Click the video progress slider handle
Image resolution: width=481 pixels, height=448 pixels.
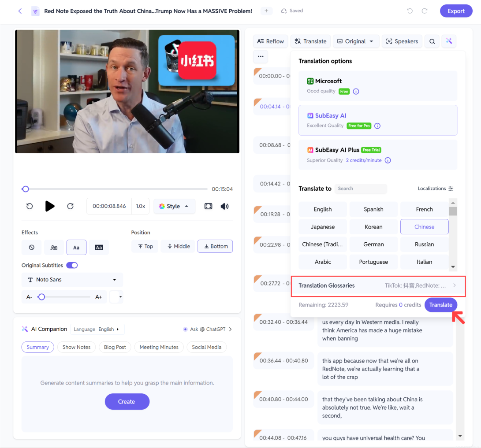point(26,189)
